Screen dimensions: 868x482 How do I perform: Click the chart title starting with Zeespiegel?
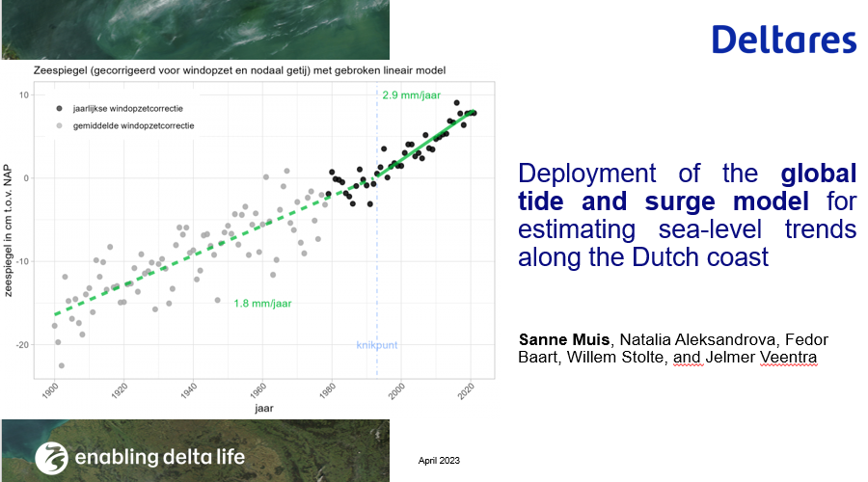[239, 70]
